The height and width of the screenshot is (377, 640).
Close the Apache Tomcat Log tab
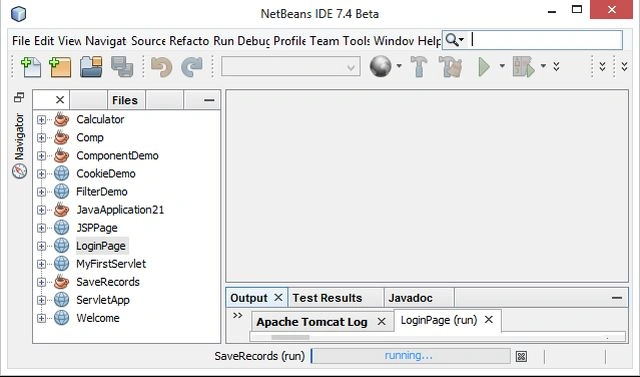click(381, 322)
